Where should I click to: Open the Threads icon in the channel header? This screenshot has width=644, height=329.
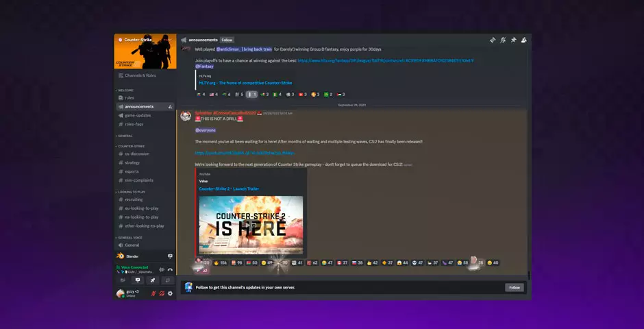coord(493,40)
